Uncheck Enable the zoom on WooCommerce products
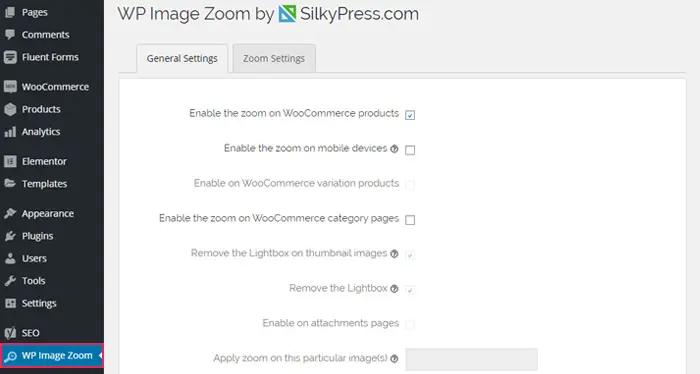 (x=410, y=115)
